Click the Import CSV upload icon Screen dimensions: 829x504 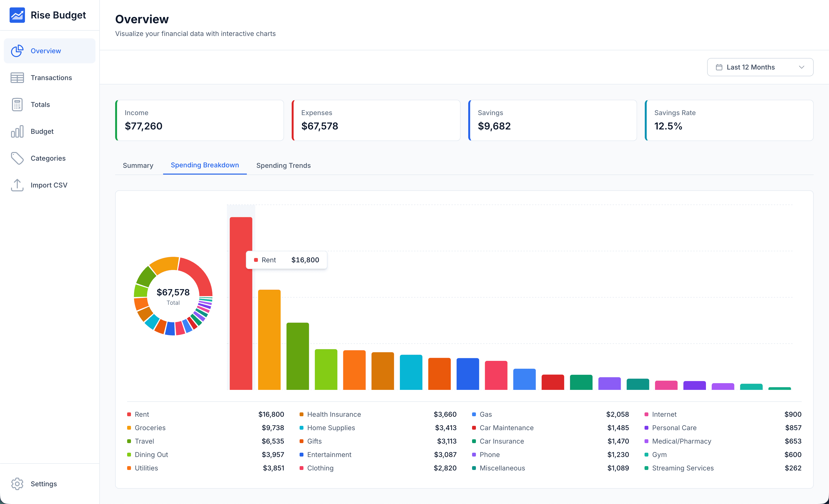17,185
